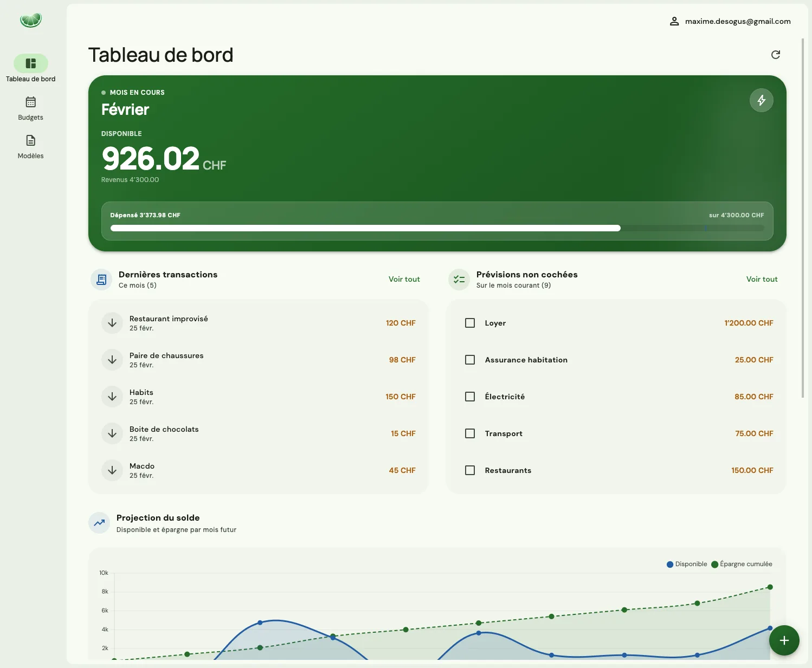Refresh the dashboard with reload icon
812x668 pixels.
click(x=776, y=55)
